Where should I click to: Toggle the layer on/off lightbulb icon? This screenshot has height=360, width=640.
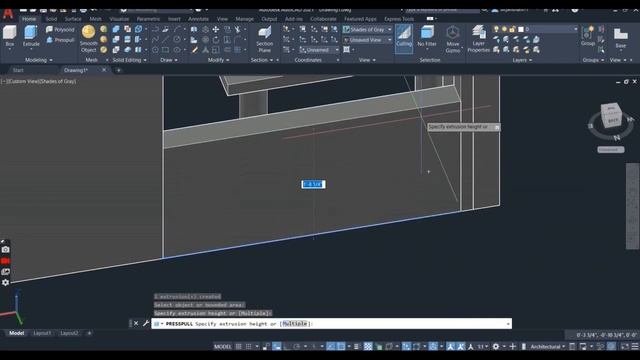(x=496, y=29)
